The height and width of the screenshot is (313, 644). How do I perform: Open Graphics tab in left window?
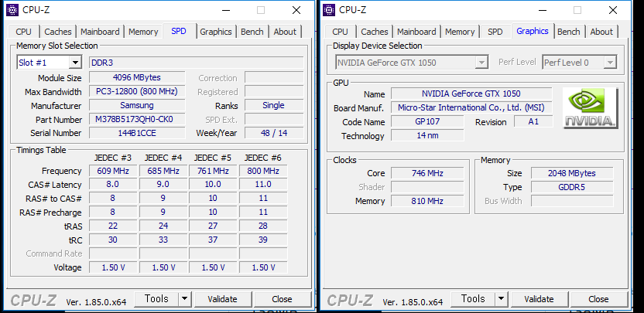click(216, 32)
